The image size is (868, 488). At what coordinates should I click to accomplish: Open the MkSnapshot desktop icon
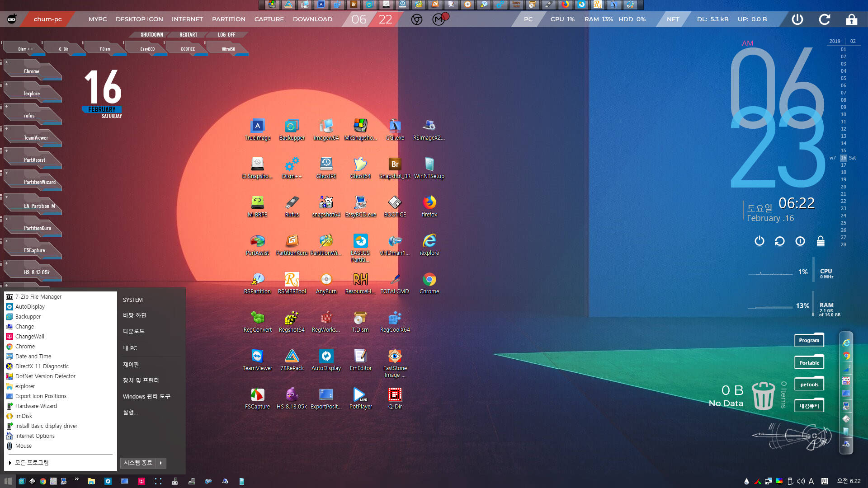click(x=360, y=130)
